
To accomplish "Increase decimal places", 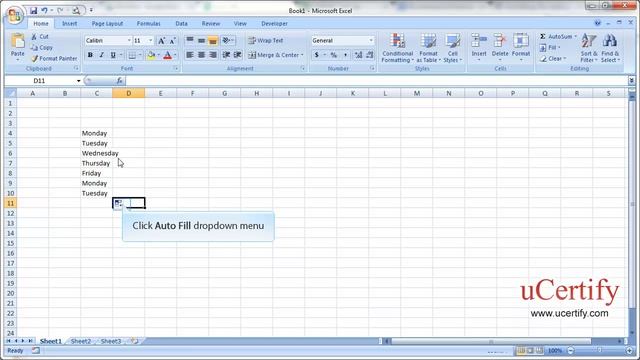I will [x=358, y=55].
